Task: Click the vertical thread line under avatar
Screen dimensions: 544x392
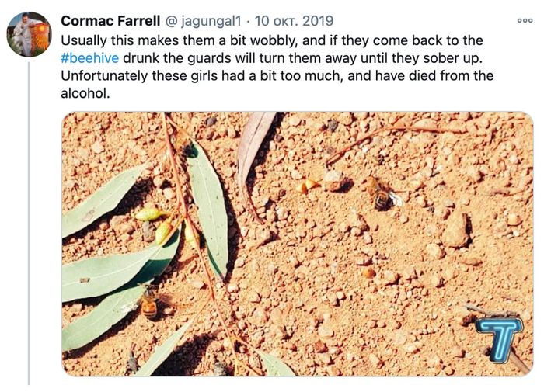Action: pos(29,233)
